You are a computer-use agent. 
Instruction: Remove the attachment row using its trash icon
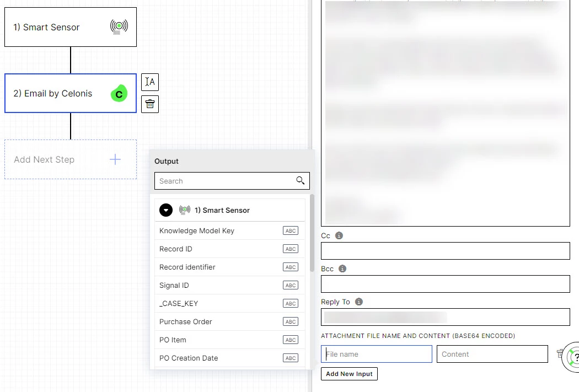point(560,353)
